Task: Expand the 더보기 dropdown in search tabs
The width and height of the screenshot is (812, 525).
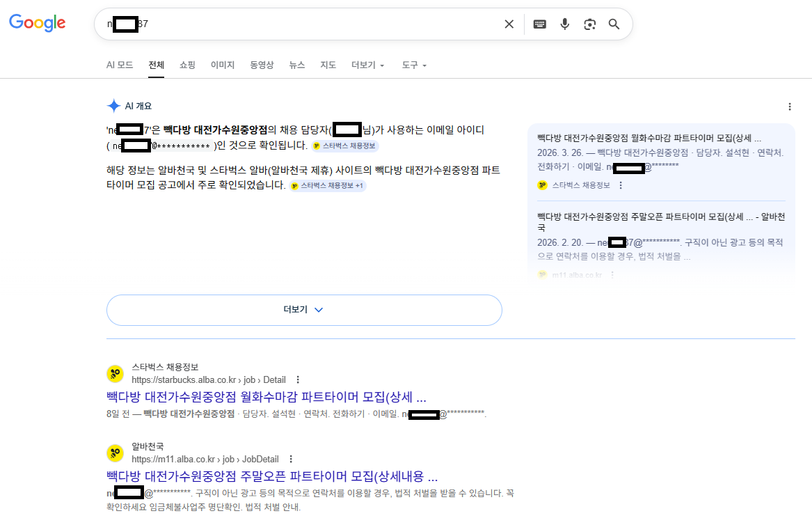Action: pyautogui.click(x=367, y=65)
